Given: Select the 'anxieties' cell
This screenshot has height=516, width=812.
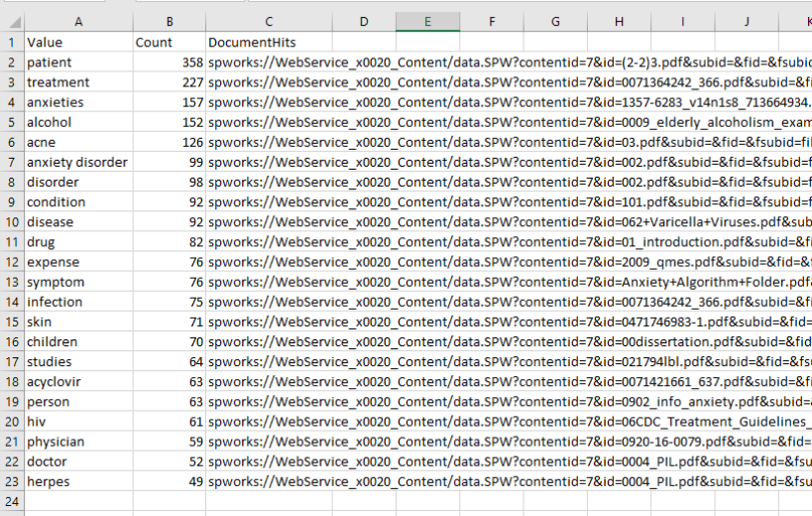Looking at the screenshot, I should coord(78,102).
